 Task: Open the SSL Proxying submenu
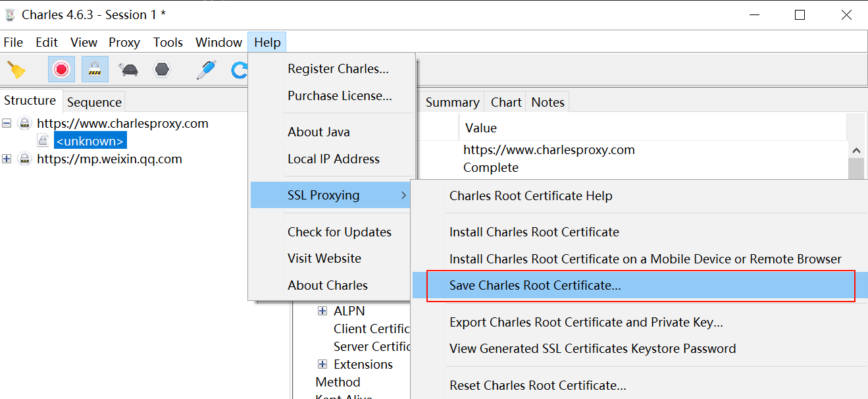(330, 195)
